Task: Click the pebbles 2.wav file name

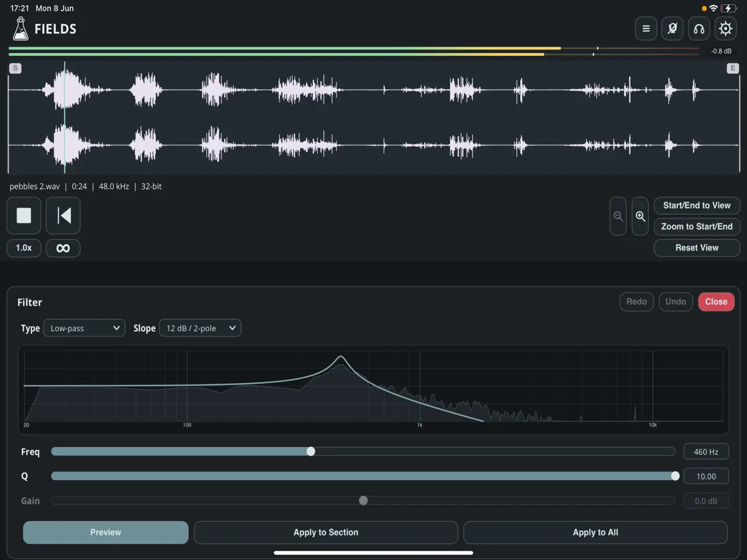Action: pyautogui.click(x=35, y=186)
